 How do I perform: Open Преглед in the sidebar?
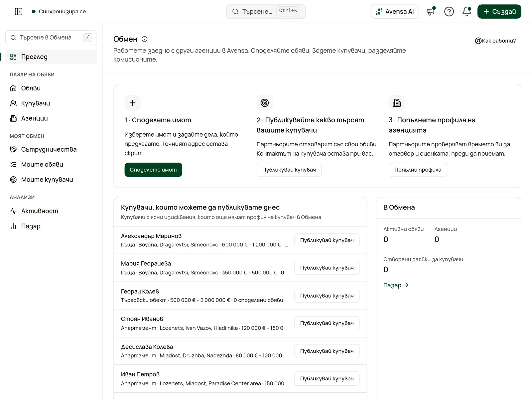click(x=51, y=57)
